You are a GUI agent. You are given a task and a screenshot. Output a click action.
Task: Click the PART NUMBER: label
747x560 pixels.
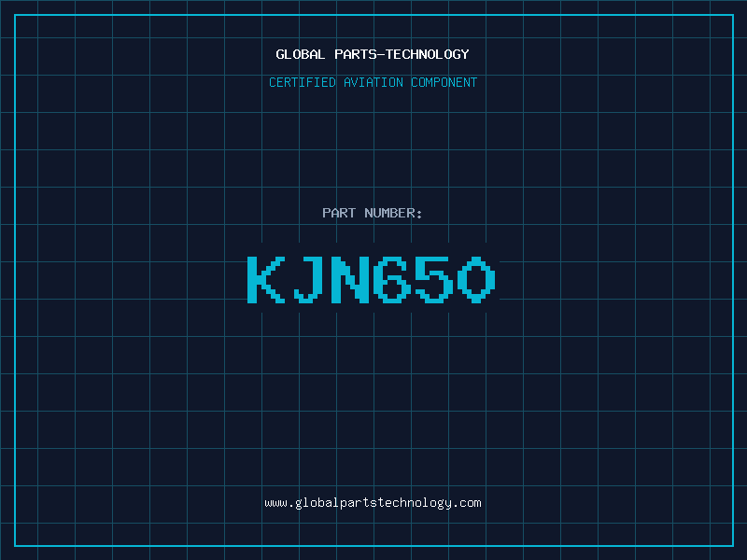[x=373, y=213]
